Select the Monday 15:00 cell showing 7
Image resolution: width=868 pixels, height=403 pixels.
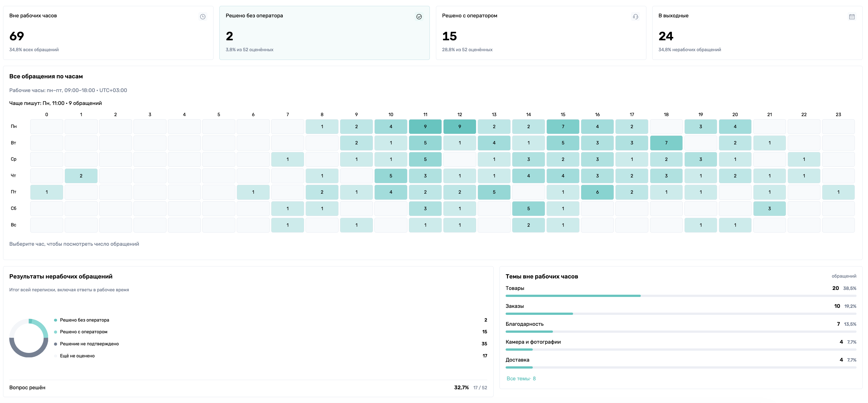tap(563, 126)
